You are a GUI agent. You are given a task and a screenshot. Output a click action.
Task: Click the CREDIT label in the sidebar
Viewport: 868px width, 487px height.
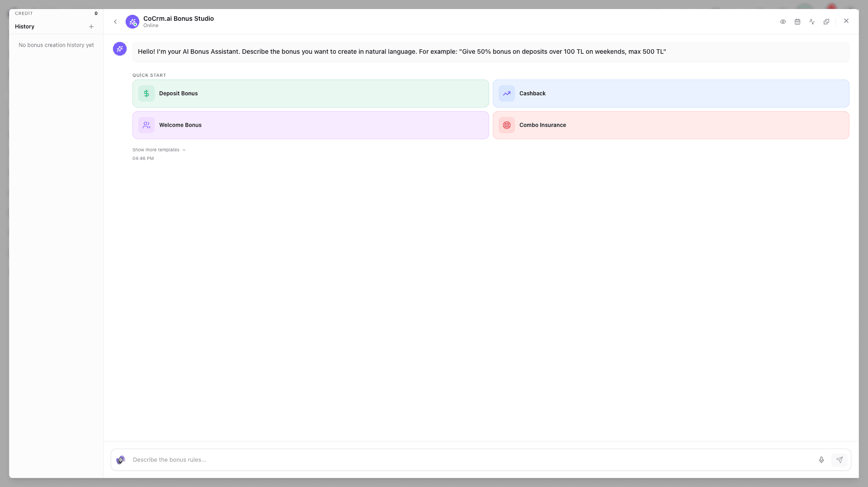click(24, 13)
